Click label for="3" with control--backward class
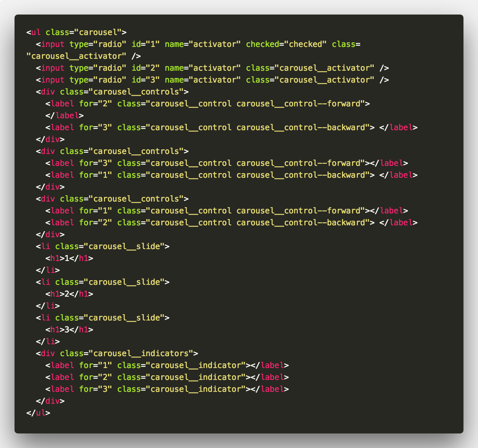Image resolution: width=478 pixels, height=448 pixels. click(231, 128)
